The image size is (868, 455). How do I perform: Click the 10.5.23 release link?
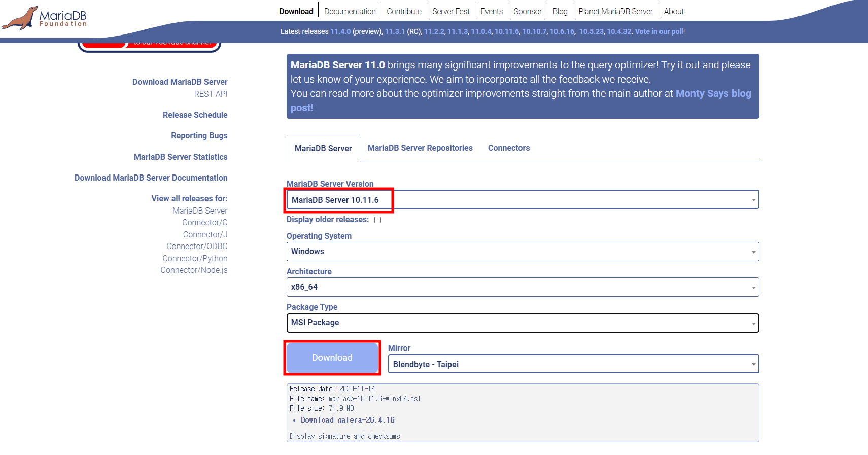point(592,31)
